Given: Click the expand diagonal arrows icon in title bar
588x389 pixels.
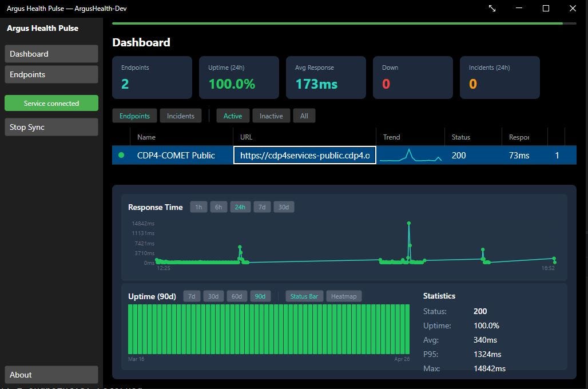Looking at the screenshot, I should point(492,8).
